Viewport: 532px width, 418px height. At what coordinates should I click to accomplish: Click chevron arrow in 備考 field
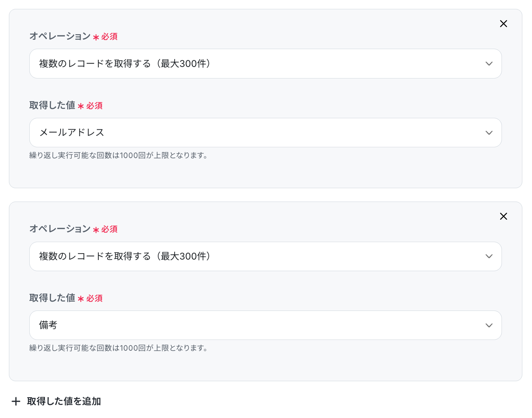pos(489,325)
